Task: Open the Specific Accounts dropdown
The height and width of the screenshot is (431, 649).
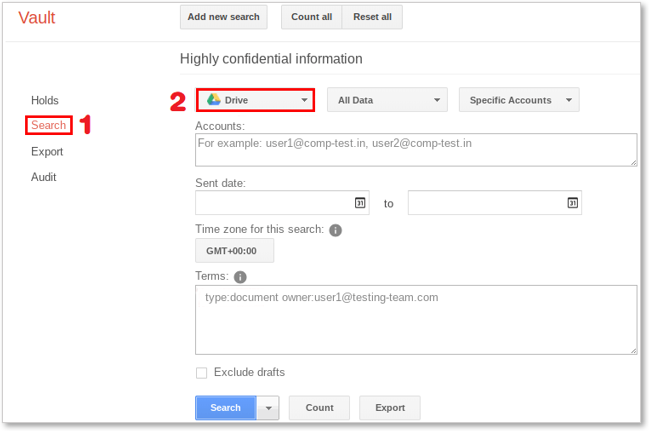Action: 519,100
